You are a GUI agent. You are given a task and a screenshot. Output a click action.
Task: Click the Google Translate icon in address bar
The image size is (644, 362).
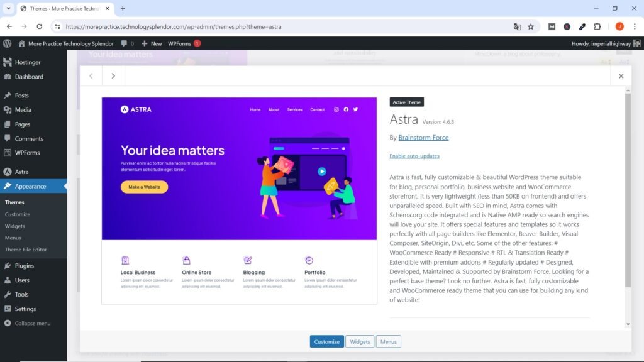click(x=518, y=26)
